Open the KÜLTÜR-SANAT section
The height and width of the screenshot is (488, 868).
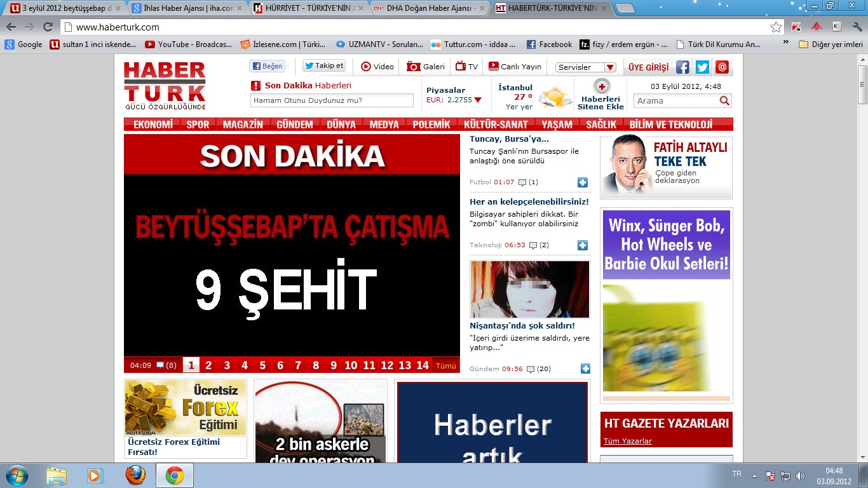[x=496, y=125]
